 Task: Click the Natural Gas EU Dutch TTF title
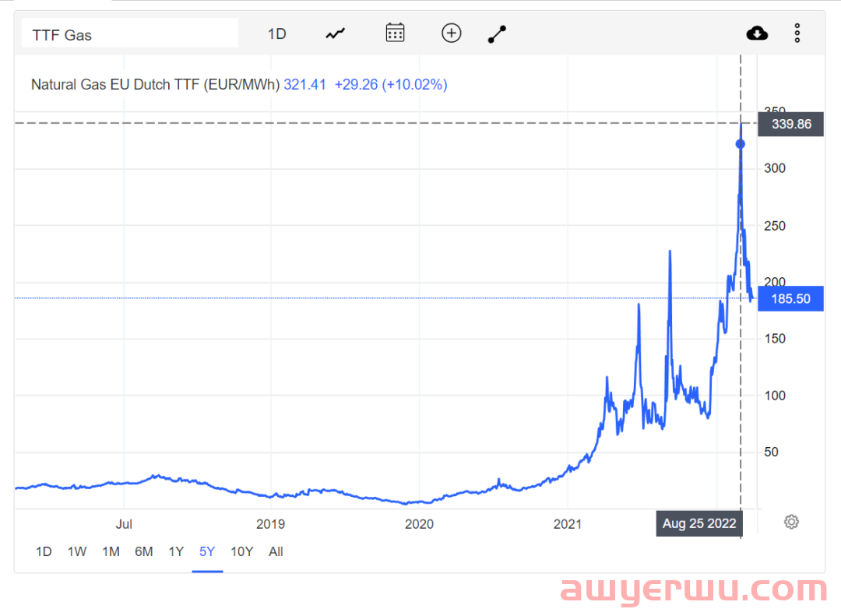tap(155, 84)
